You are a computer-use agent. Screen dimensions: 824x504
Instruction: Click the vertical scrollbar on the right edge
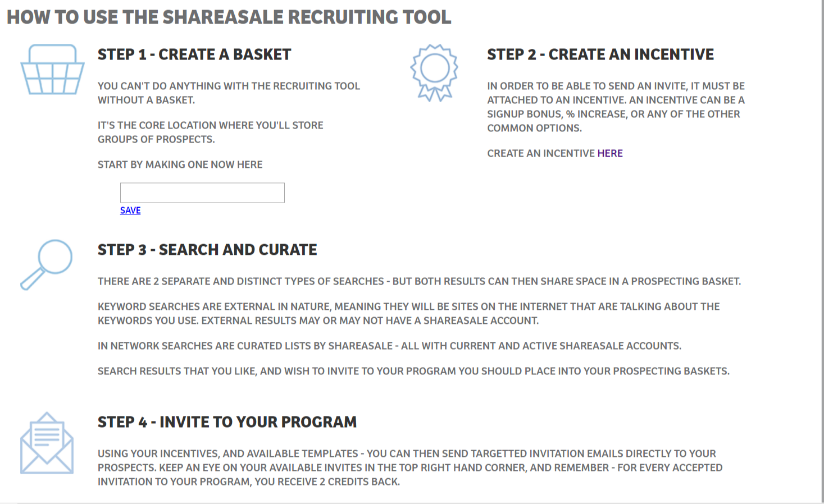(822, 252)
